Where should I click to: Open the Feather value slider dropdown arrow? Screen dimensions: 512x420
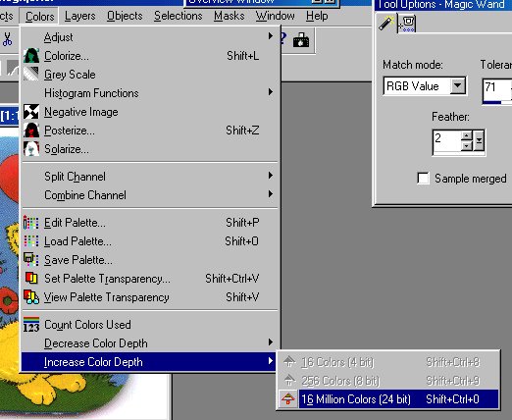click(x=479, y=141)
